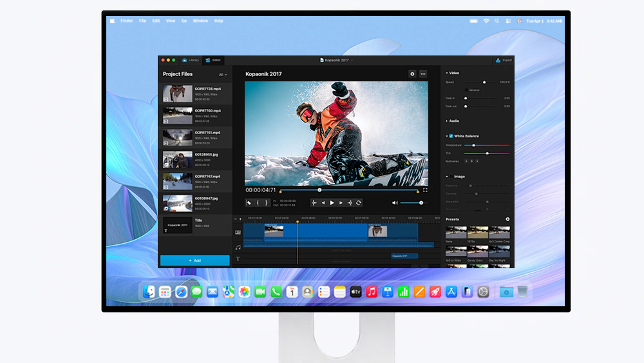The image size is (644, 363).
Task: Toggle fullscreen preview icon
Action: (x=425, y=190)
